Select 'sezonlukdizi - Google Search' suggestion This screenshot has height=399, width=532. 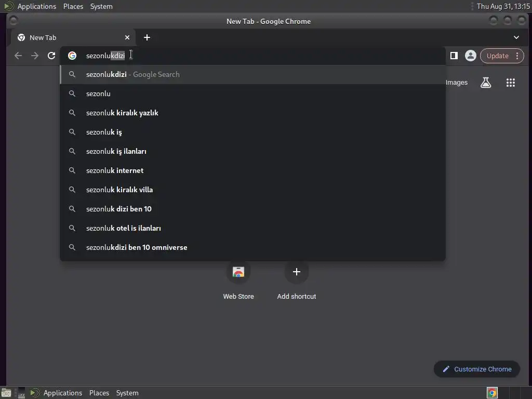(252, 74)
